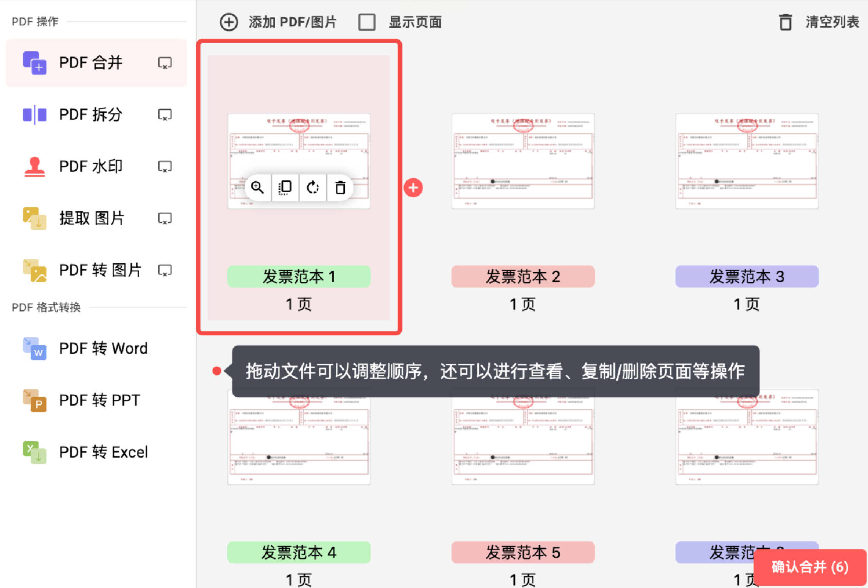The width and height of the screenshot is (868, 588).
Task: Click the pink 发票范本 5 label
Action: coord(523,552)
